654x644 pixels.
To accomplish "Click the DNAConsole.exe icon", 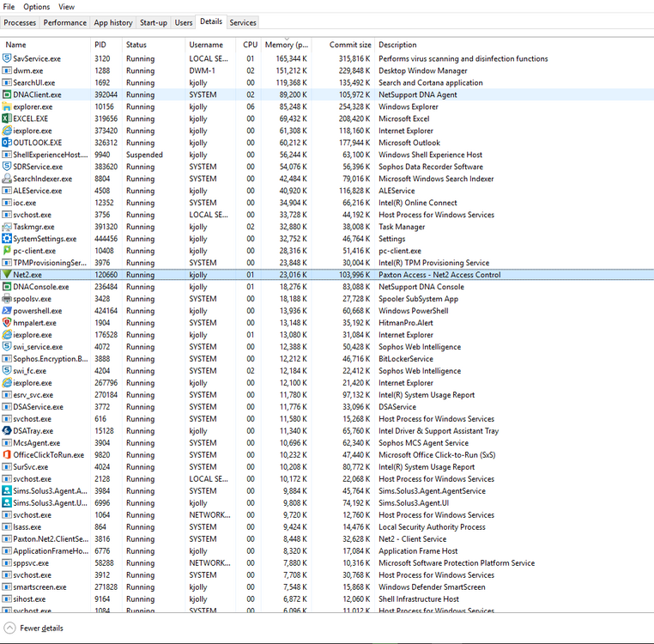I will click(x=7, y=287).
